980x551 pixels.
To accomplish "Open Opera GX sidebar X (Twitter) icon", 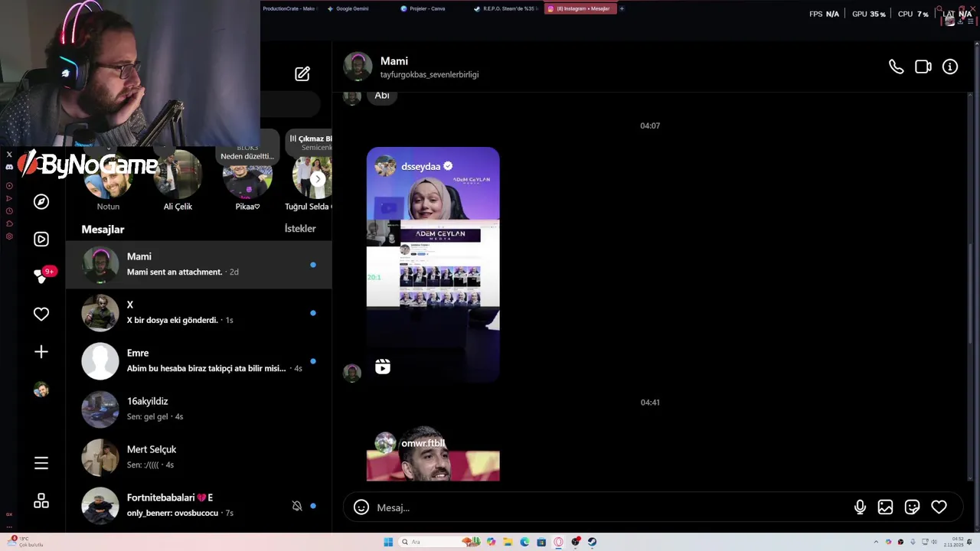I will [9, 155].
